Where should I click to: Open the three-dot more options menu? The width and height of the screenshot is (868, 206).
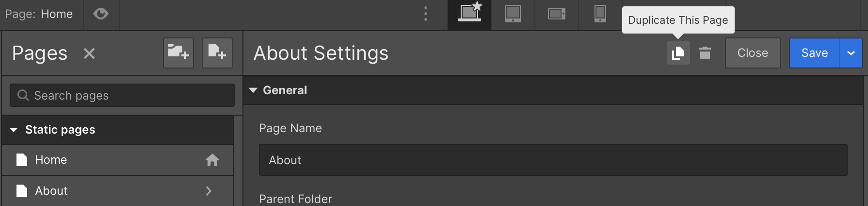tap(426, 14)
